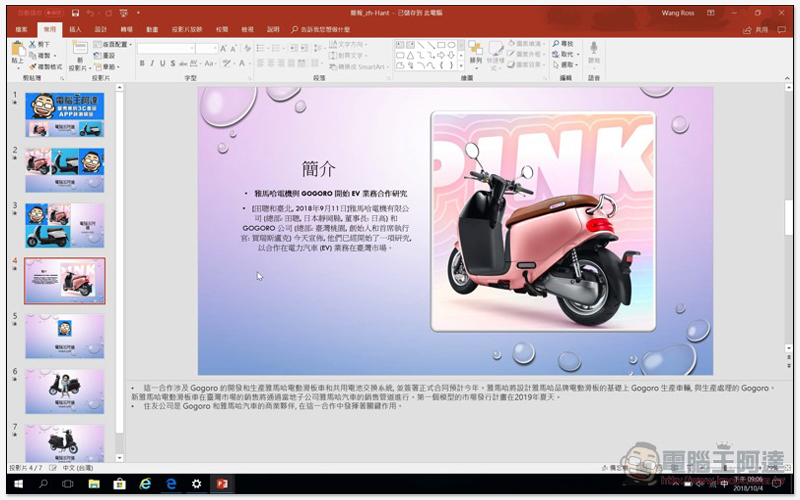
Task: Click the Font Color (A) button
Action: [x=242, y=63]
